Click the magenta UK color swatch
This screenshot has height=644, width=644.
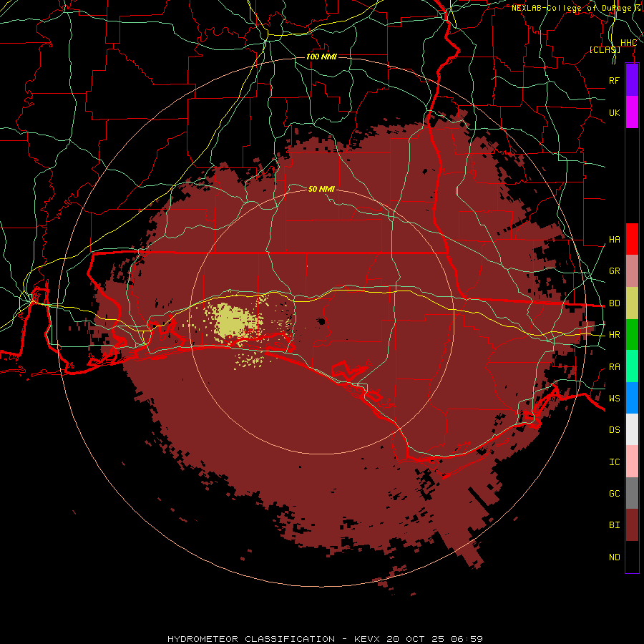tap(632, 112)
